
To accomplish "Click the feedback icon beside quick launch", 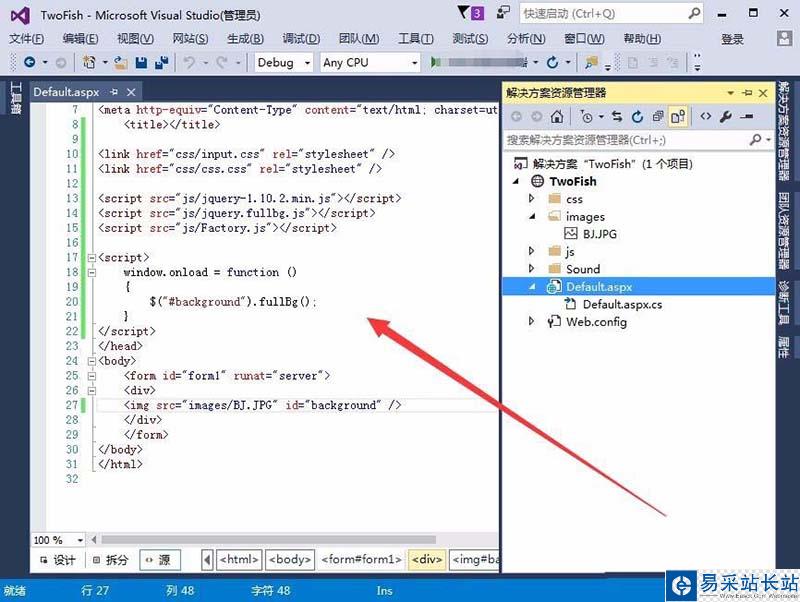I will click(x=503, y=13).
